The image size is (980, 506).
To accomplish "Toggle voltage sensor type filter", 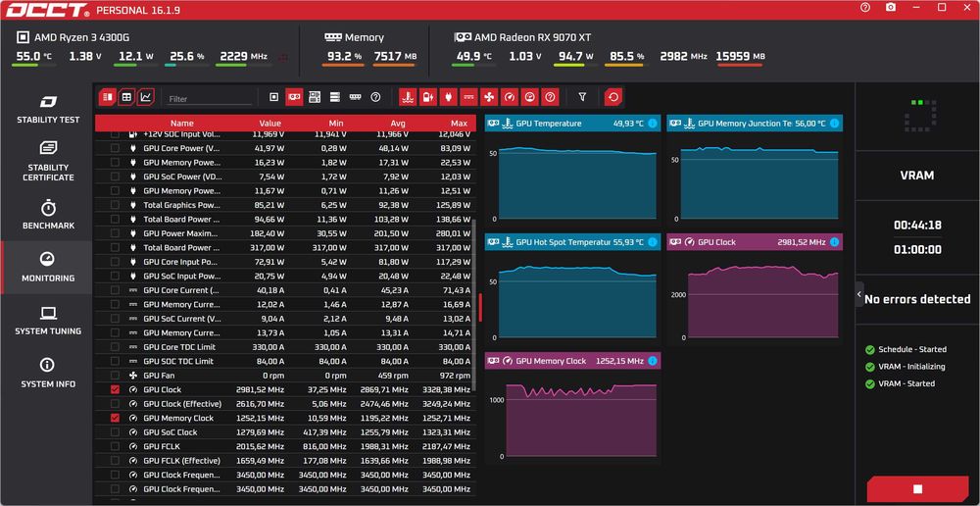I will pyautogui.click(x=428, y=97).
